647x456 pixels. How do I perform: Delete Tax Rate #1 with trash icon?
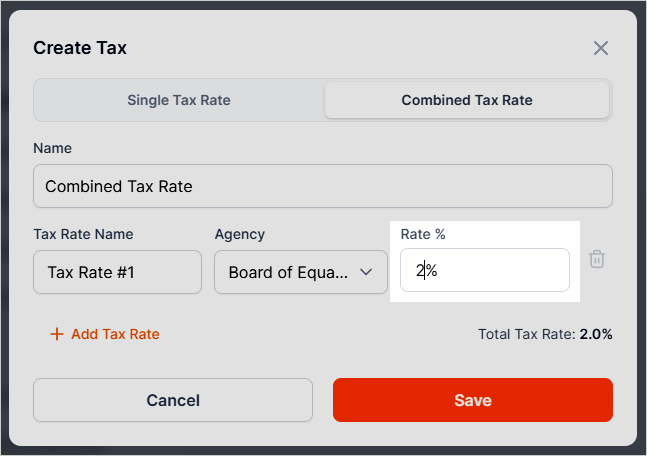tap(597, 259)
